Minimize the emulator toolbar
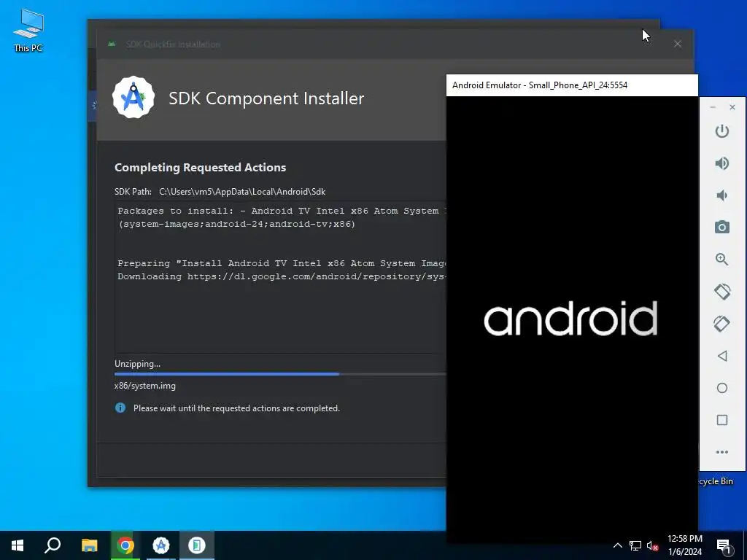 pyautogui.click(x=713, y=107)
